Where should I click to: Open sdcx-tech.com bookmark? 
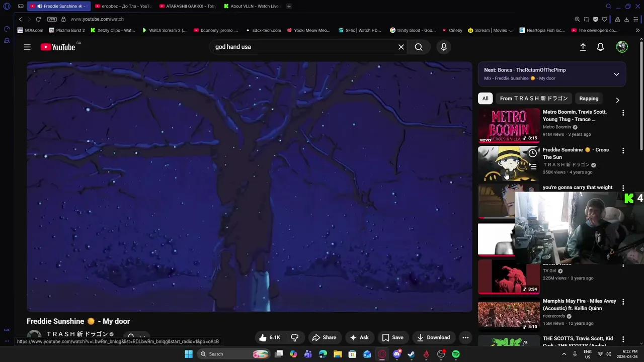[263, 30]
